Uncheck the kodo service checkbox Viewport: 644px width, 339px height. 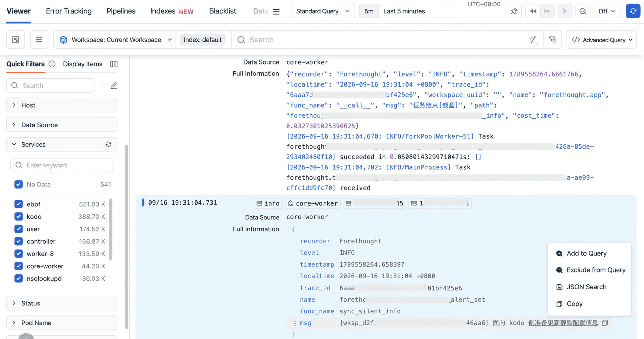(x=18, y=217)
